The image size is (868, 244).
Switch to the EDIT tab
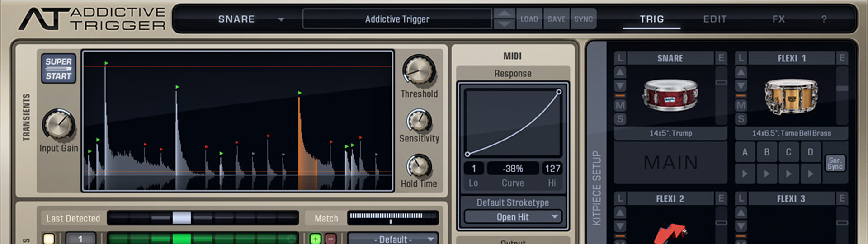coord(715,19)
